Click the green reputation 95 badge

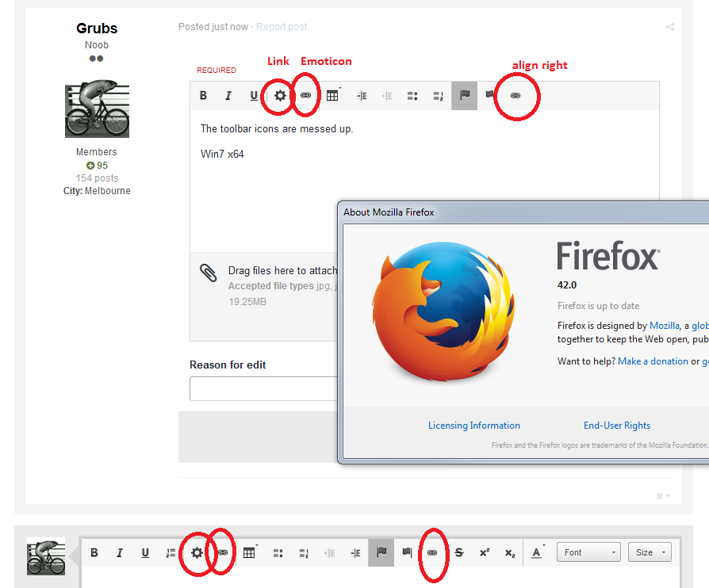point(98,166)
